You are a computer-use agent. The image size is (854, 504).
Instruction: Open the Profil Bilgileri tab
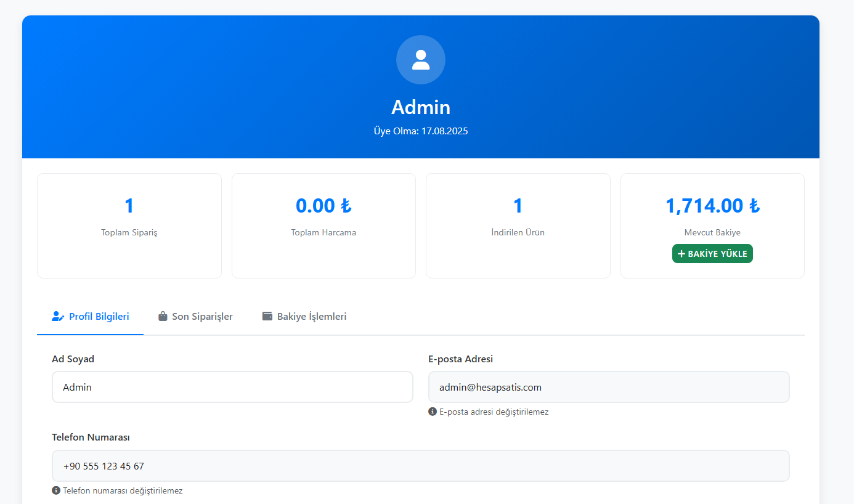click(91, 317)
